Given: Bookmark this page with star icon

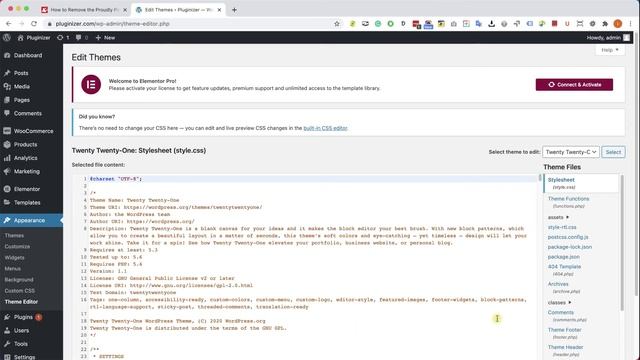Looking at the screenshot, I should (x=337, y=24).
